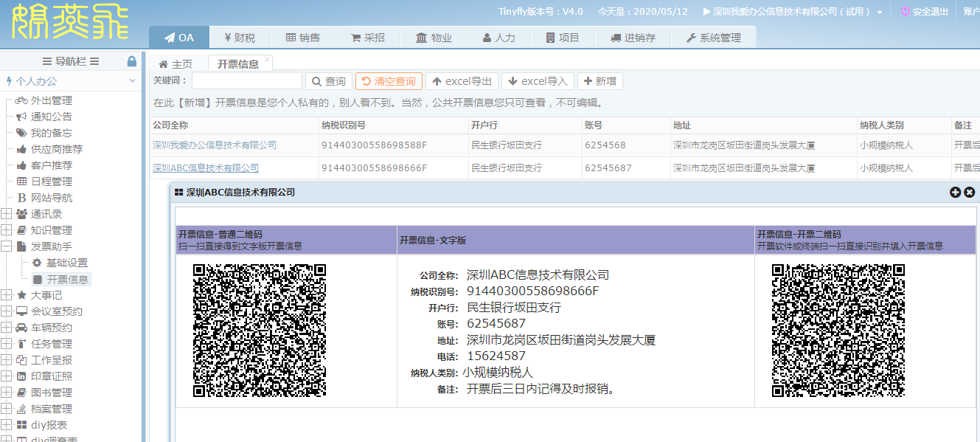Click the book icon beside 图书管理
Viewport: 980px width, 442px height.
[21, 393]
